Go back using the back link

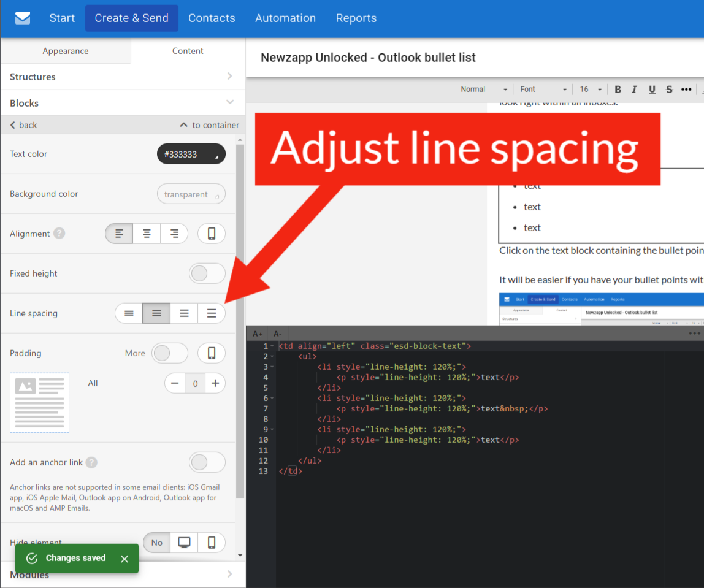pos(23,125)
